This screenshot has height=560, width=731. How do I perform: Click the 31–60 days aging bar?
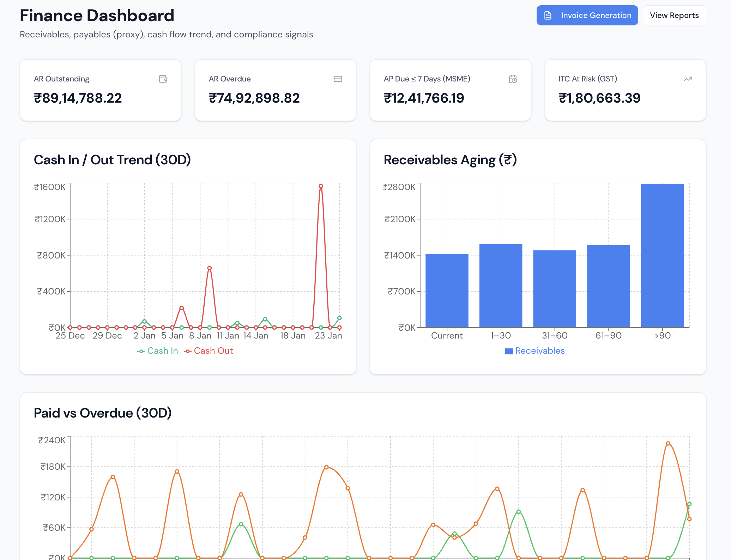click(x=554, y=289)
